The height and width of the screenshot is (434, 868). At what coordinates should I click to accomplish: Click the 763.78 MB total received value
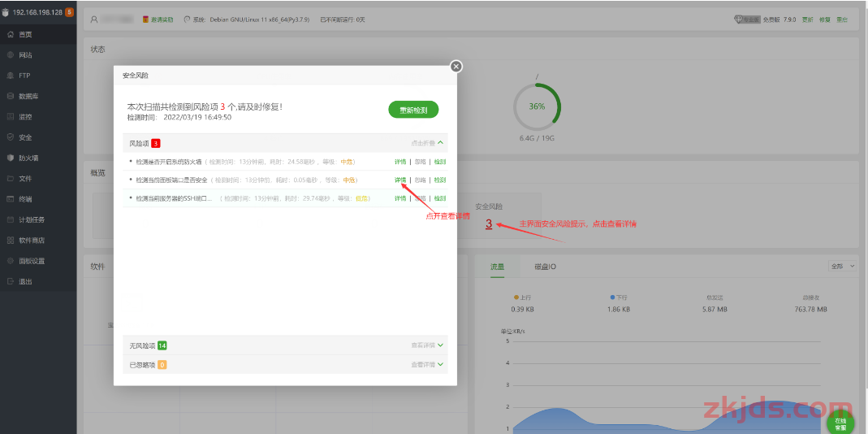810,310
